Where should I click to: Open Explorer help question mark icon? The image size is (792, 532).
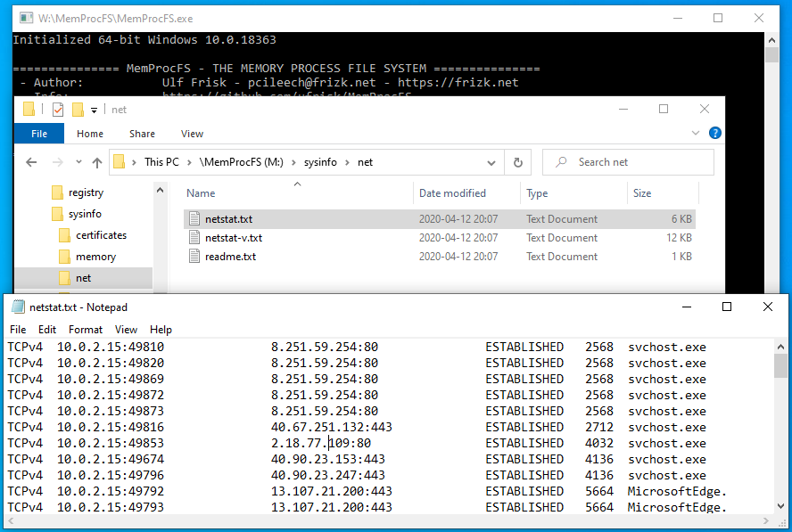click(x=714, y=133)
